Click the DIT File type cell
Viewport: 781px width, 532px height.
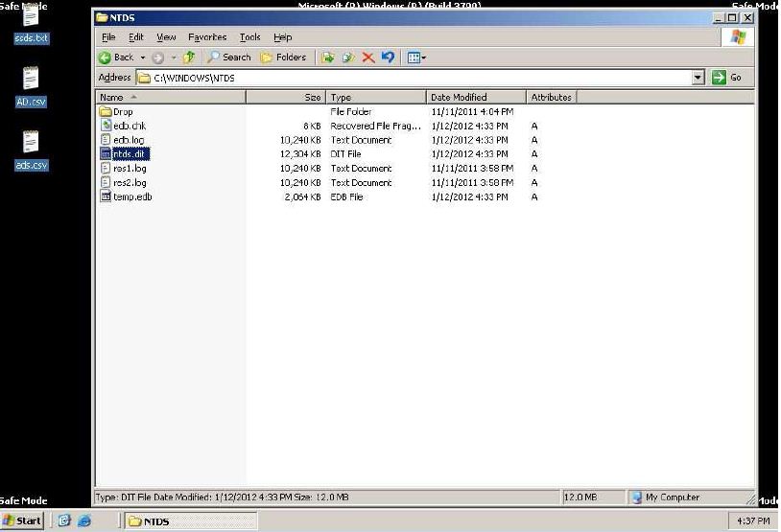tap(345, 154)
